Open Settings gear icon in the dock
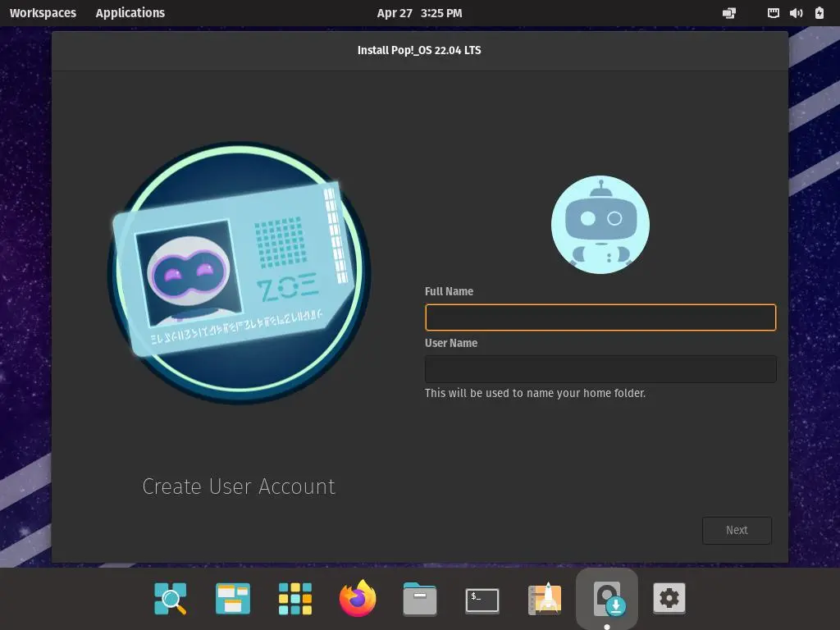This screenshot has height=630, width=840. coord(669,599)
